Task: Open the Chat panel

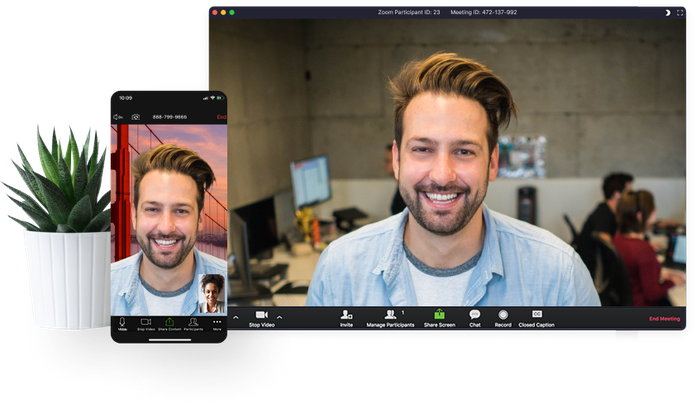Action: (475, 316)
